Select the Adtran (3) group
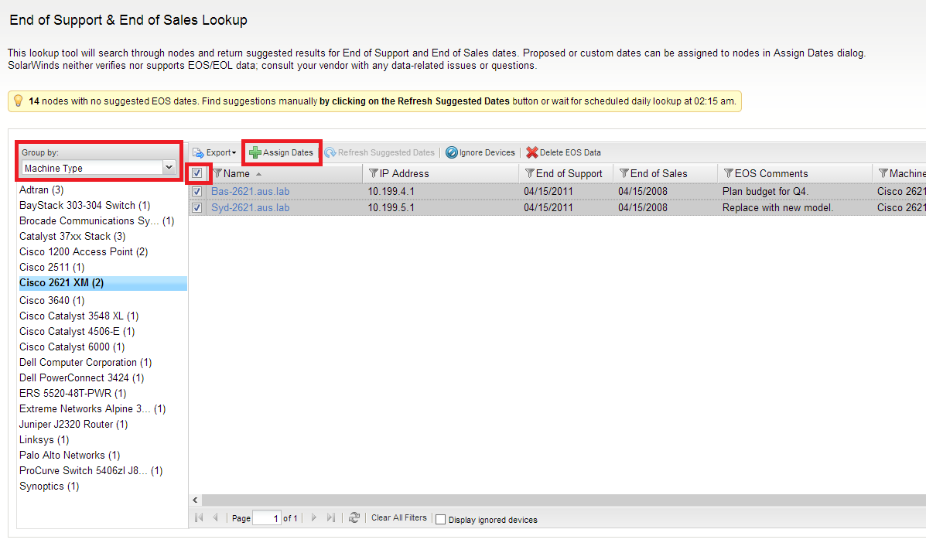 [41, 190]
